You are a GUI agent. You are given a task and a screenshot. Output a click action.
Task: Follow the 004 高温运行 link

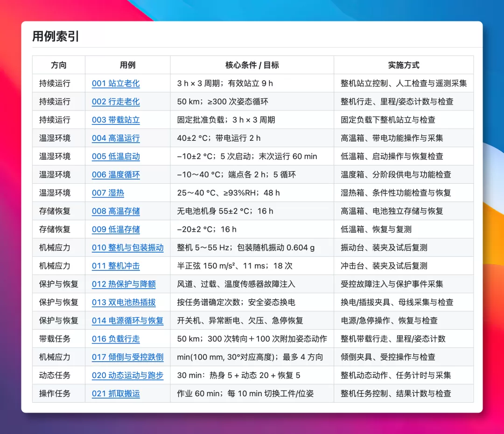click(116, 138)
